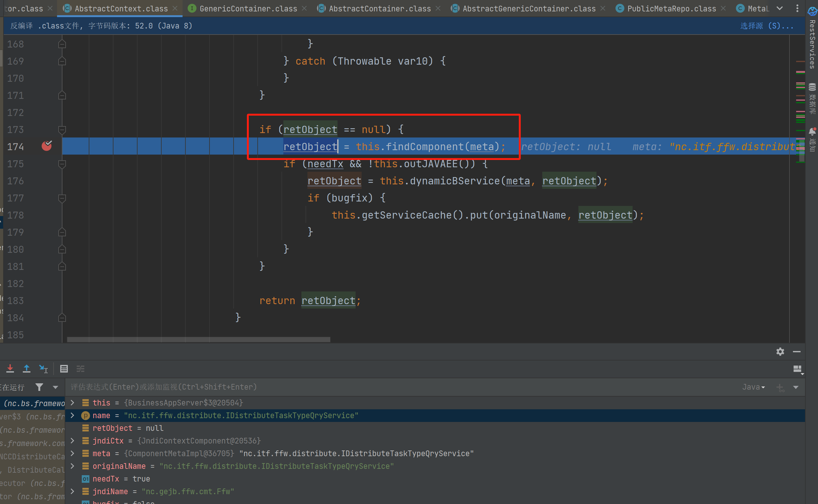The width and height of the screenshot is (818, 504).
Task: Switch to the PublicMetaRepo.class tab
Action: (x=671, y=9)
